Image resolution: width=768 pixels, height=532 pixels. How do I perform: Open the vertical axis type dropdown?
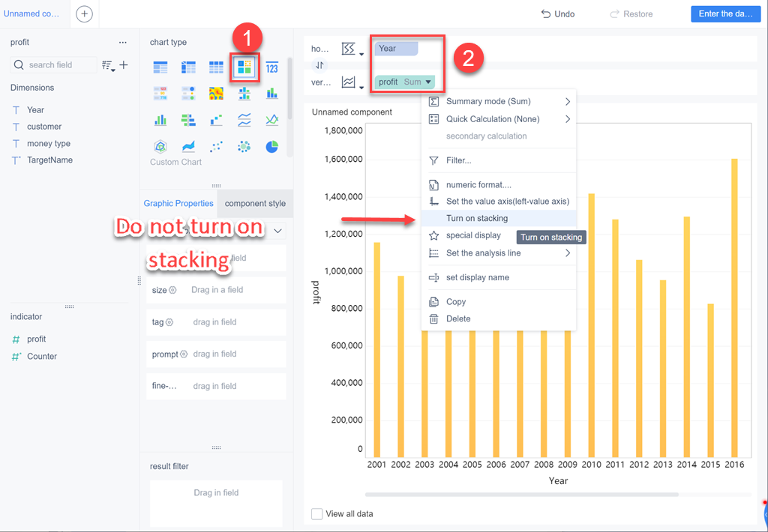point(352,82)
